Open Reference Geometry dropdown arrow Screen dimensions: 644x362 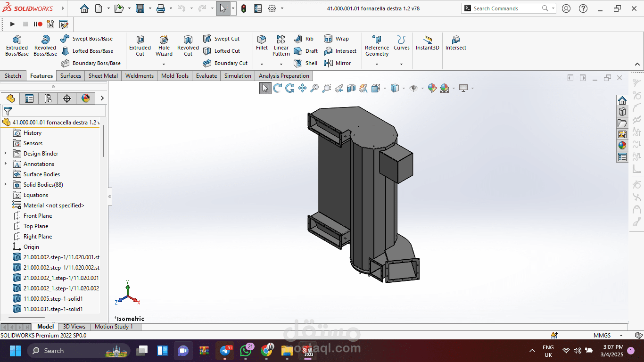point(377,64)
